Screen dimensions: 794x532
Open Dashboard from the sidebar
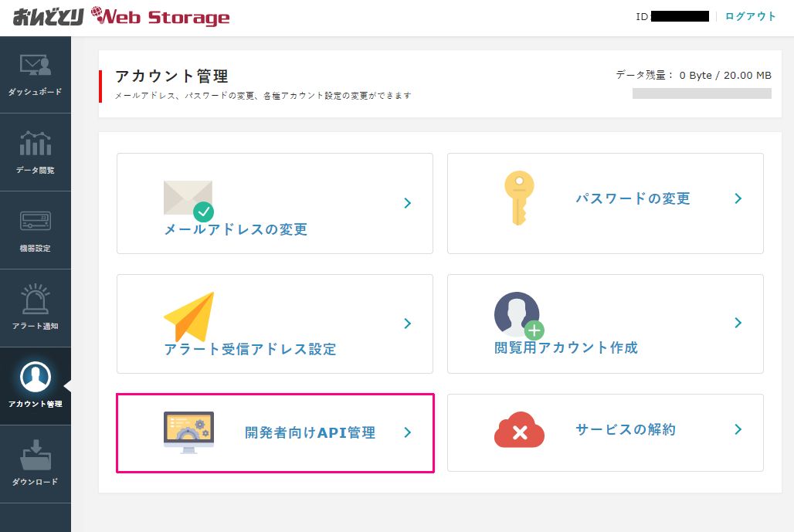[x=35, y=75]
